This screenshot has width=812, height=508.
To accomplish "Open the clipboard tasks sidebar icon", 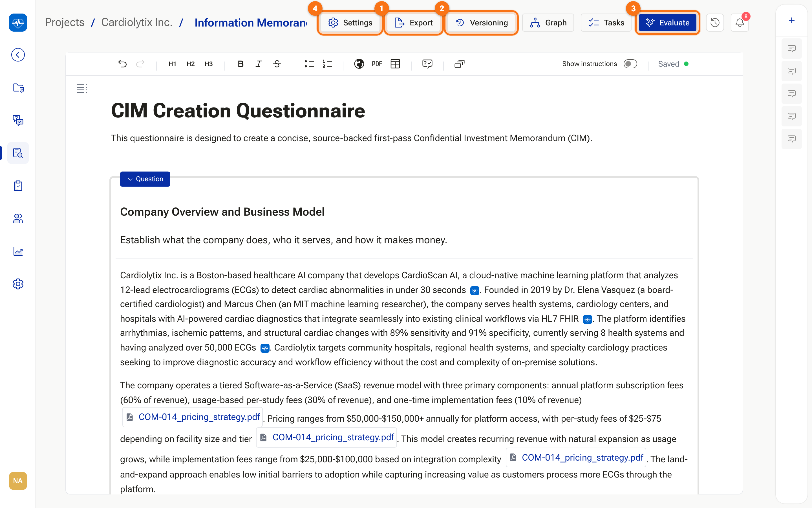I will (x=18, y=185).
